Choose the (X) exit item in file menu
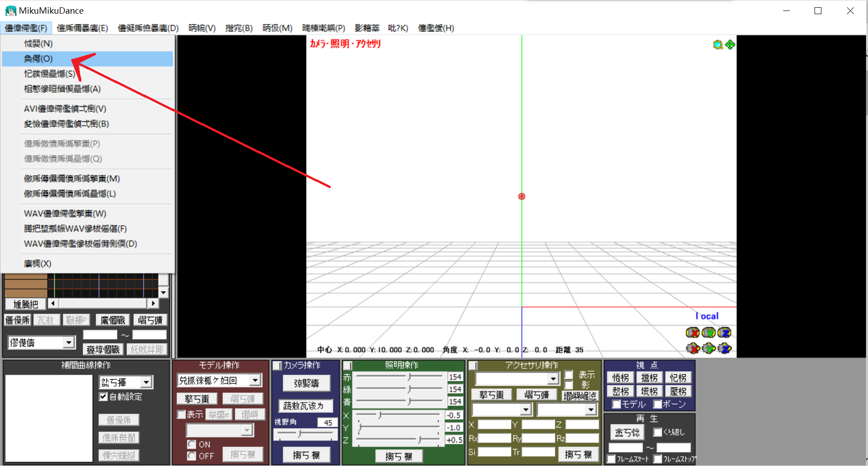This screenshot has height=466, width=868. pos(88,264)
